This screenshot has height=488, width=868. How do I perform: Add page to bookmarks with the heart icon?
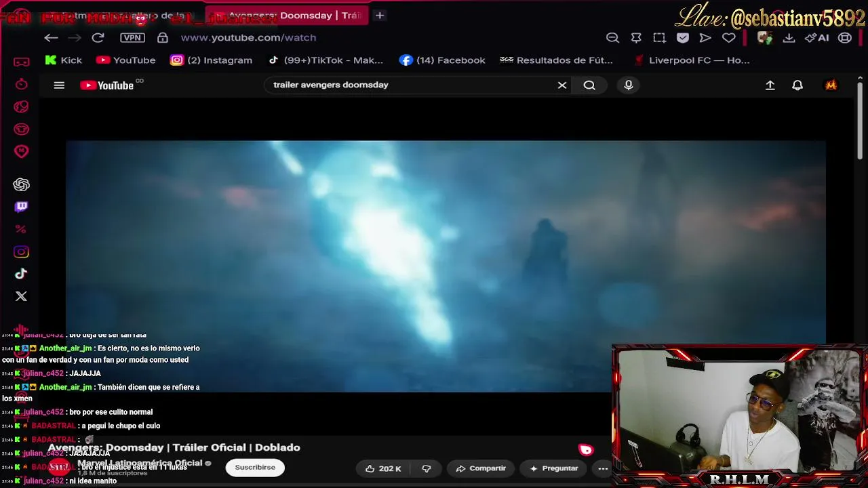tap(729, 38)
